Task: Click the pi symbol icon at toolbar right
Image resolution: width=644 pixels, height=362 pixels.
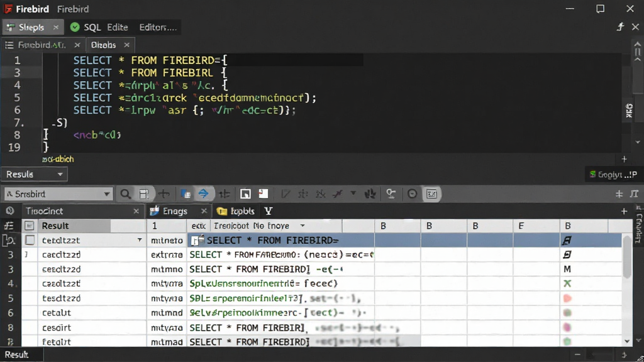Action: (x=635, y=194)
